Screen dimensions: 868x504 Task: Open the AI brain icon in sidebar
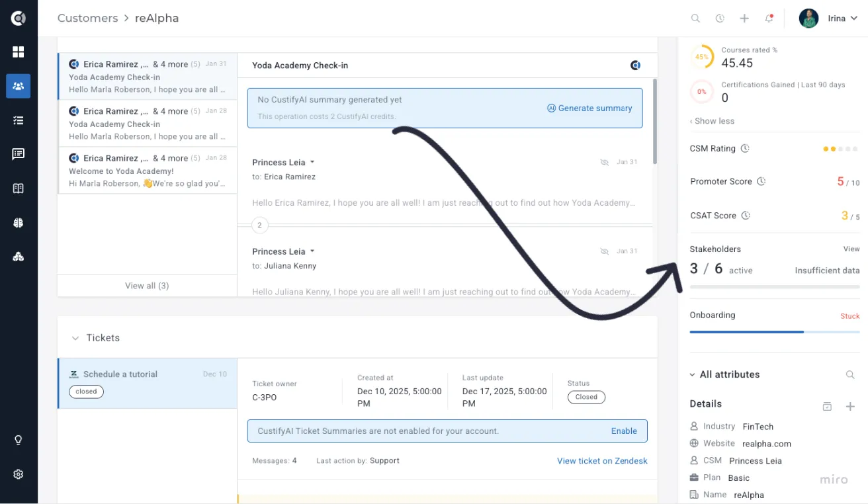tap(19, 223)
